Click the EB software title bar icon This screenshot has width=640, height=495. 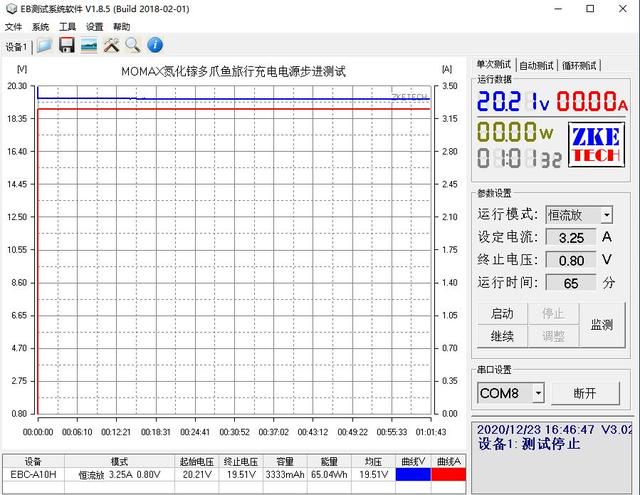pos(11,9)
